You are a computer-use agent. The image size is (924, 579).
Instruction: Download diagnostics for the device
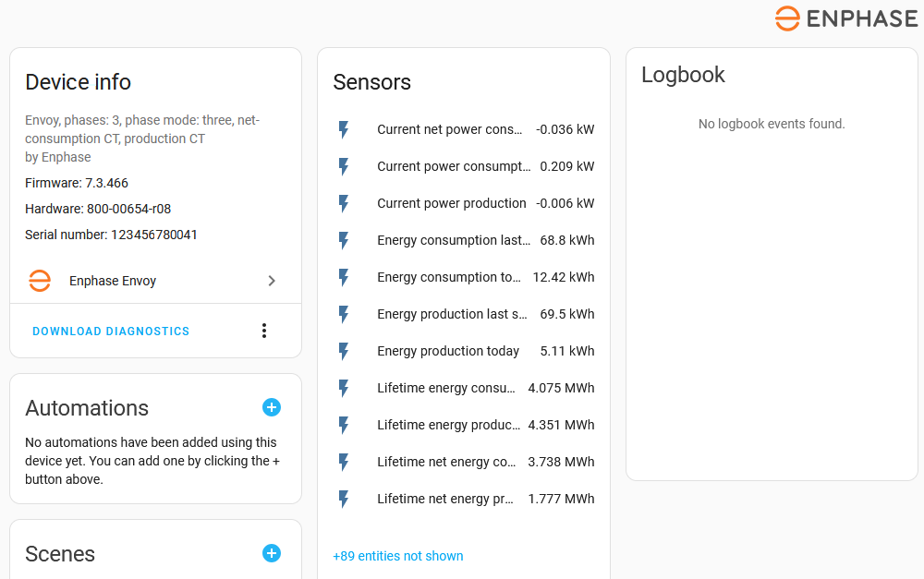(111, 331)
